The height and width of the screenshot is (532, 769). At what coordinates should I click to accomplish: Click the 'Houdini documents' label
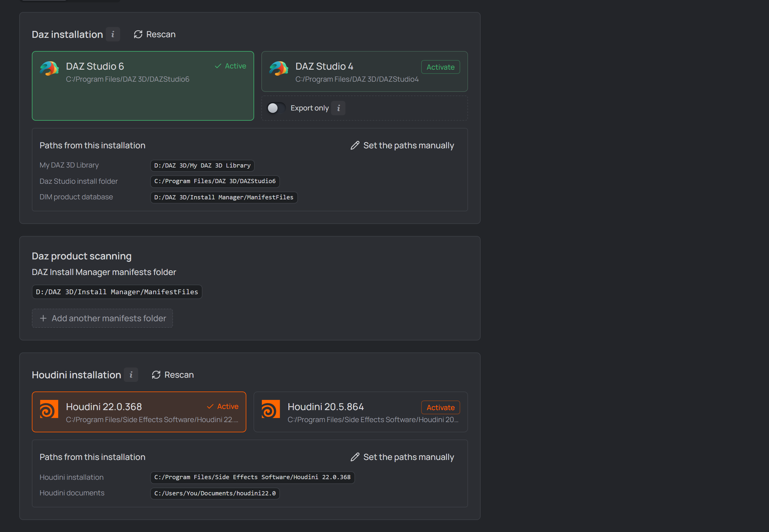72,493
